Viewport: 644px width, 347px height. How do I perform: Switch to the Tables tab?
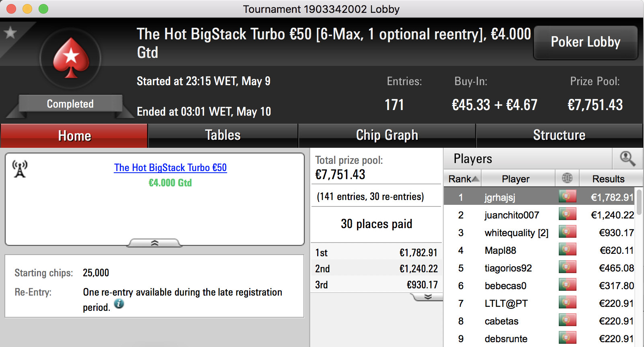[x=223, y=135]
